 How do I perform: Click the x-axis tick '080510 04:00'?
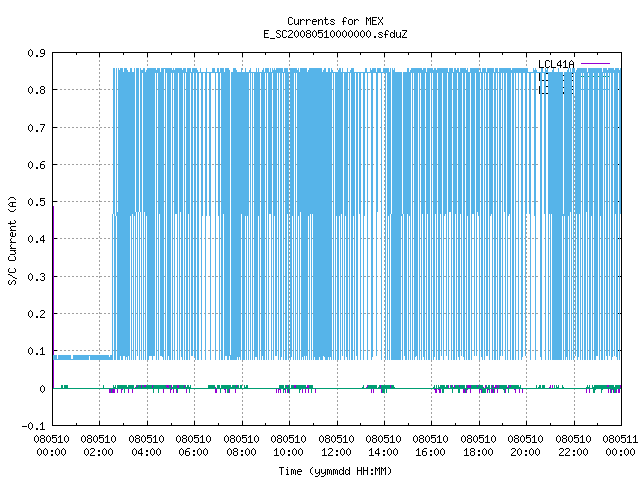pyautogui.click(x=147, y=446)
